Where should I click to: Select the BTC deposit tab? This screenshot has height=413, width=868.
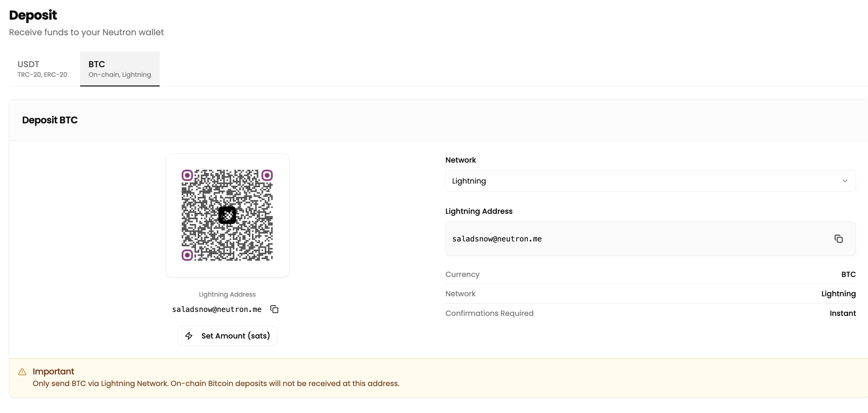120,69
